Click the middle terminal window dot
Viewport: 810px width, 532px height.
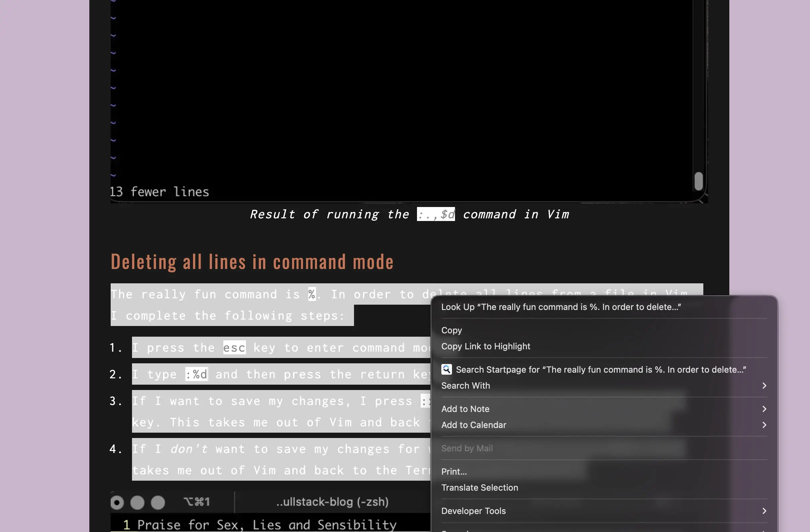(x=137, y=502)
